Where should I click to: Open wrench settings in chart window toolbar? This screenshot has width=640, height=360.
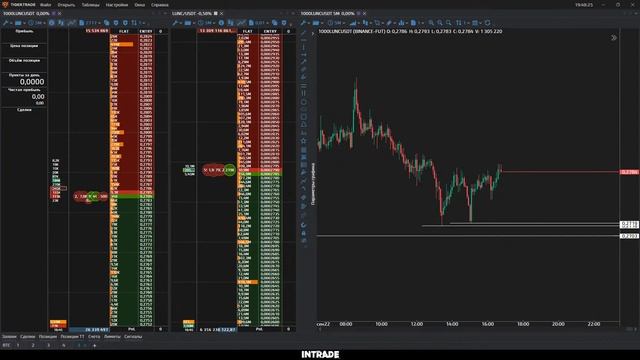[x=303, y=23]
